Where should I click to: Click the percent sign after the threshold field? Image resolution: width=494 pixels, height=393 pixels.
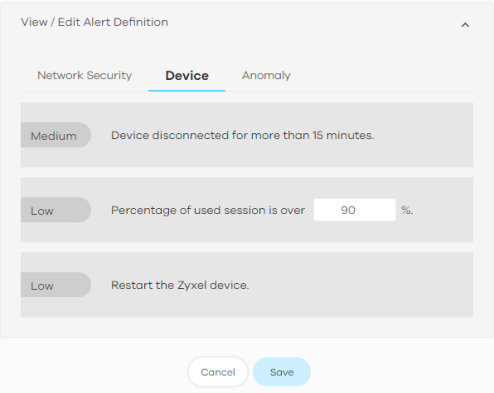407,210
